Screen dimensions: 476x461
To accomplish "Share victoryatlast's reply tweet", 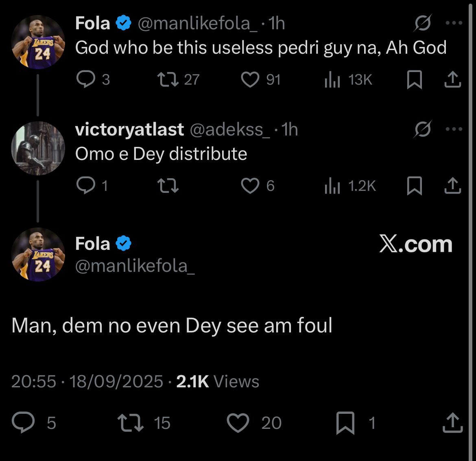I will pos(452,186).
